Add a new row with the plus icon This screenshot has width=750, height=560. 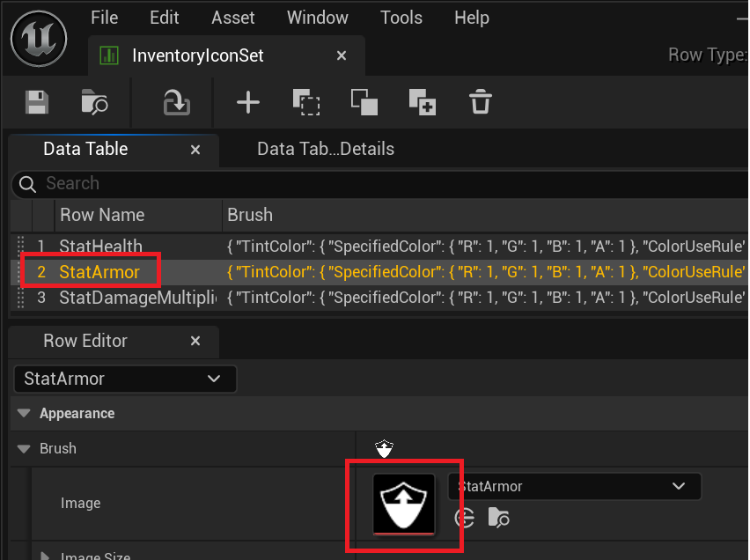248,103
